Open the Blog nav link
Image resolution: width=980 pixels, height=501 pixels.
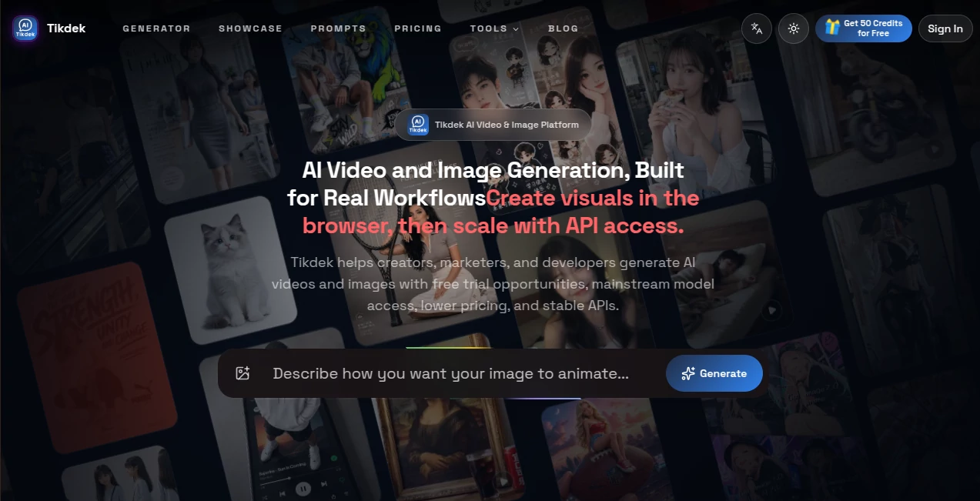(563, 28)
